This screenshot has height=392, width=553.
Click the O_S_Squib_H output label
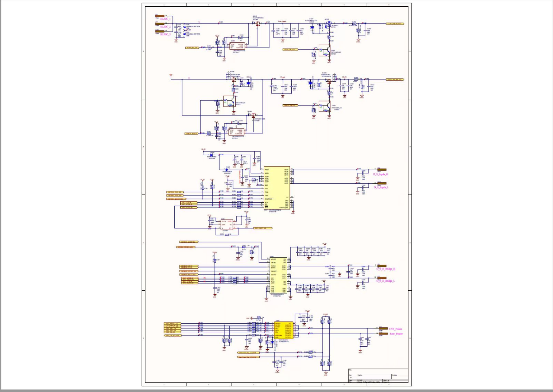[x=381, y=174]
